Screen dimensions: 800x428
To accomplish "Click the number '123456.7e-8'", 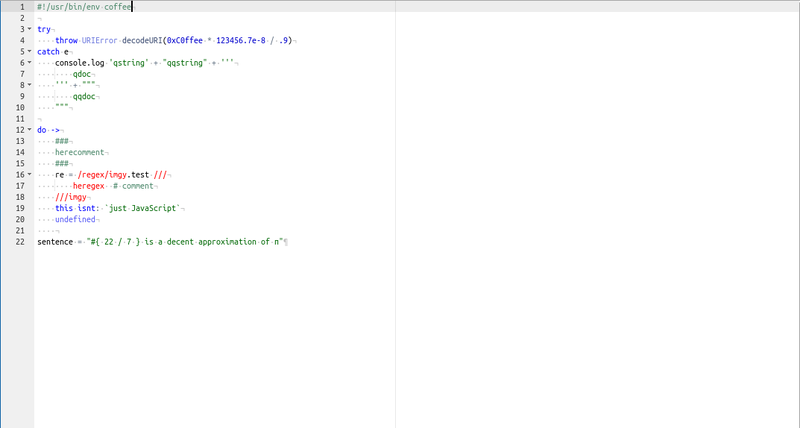I will tap(241, 40).
